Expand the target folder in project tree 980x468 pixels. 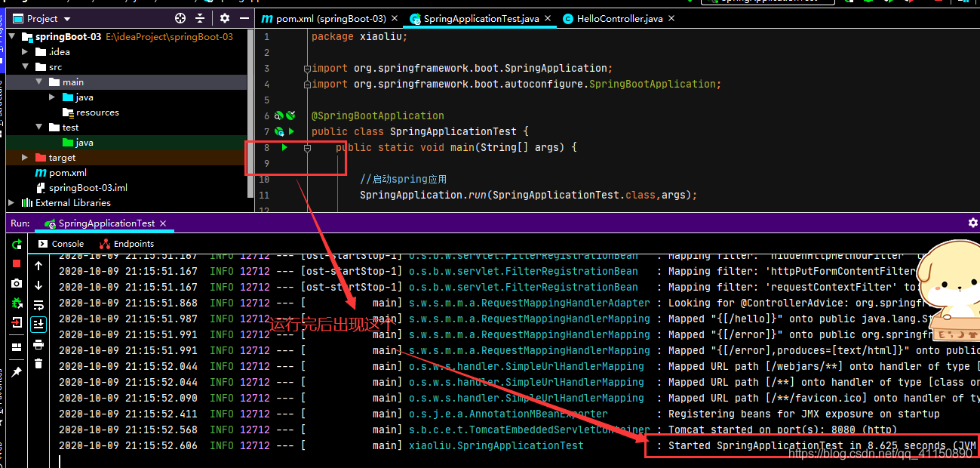tap(25, 158)
